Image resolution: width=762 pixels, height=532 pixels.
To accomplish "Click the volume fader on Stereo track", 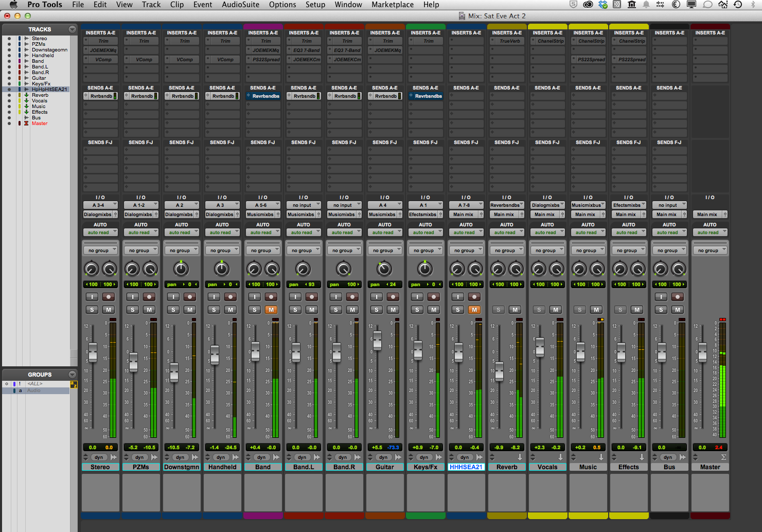I will [93, 352].
